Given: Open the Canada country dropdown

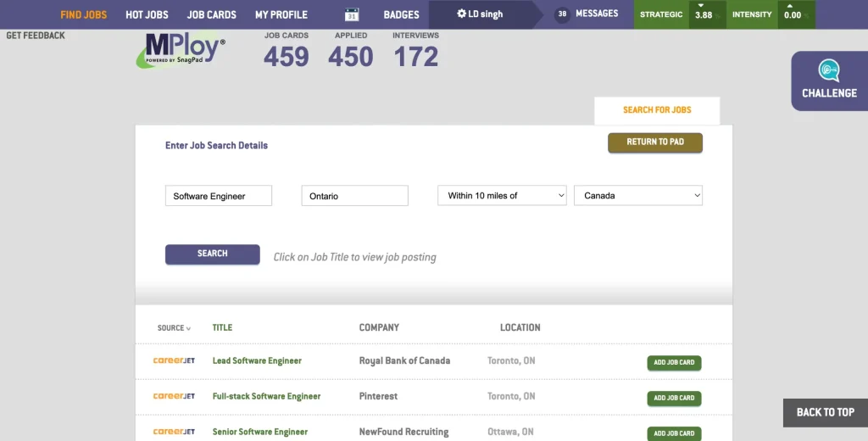Looking at the screenshot, I should (x=638, y=196).
